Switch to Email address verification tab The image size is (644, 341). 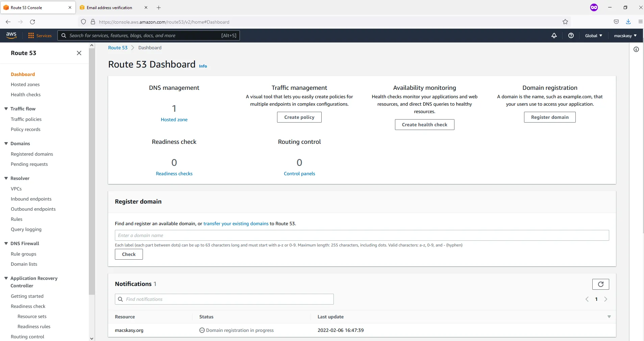coord(114,7)
